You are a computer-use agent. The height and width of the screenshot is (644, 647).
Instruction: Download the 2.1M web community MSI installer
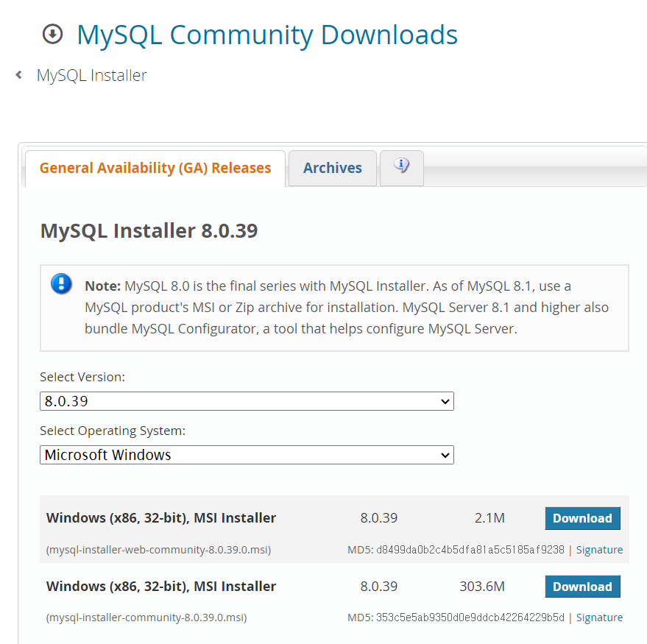point(582,518)
